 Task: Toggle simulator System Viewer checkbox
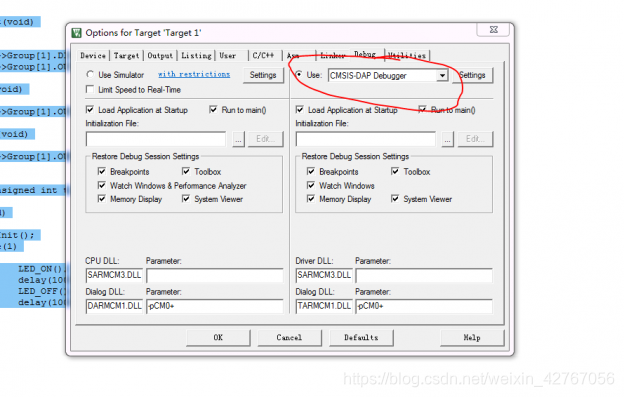point(186,198)
